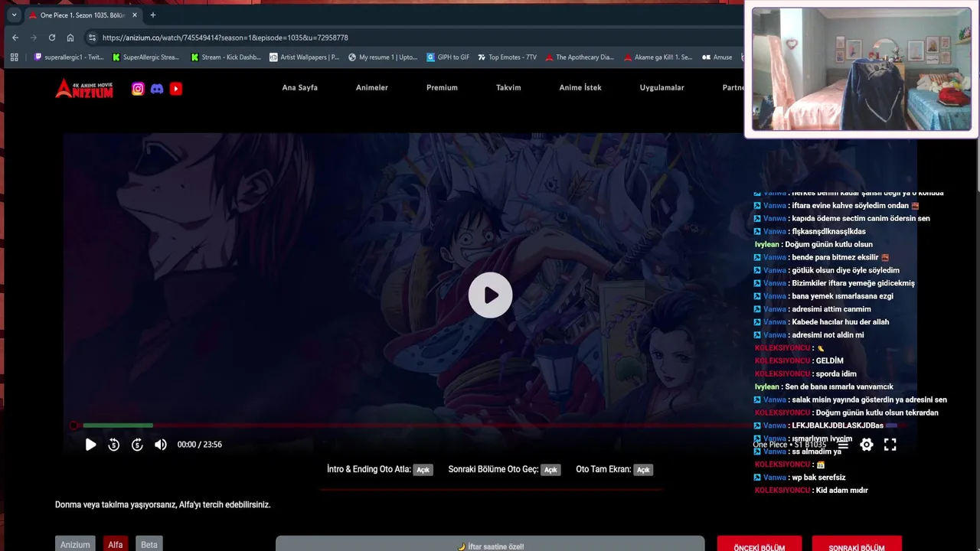Click the address bar URL

coord(225,37)
